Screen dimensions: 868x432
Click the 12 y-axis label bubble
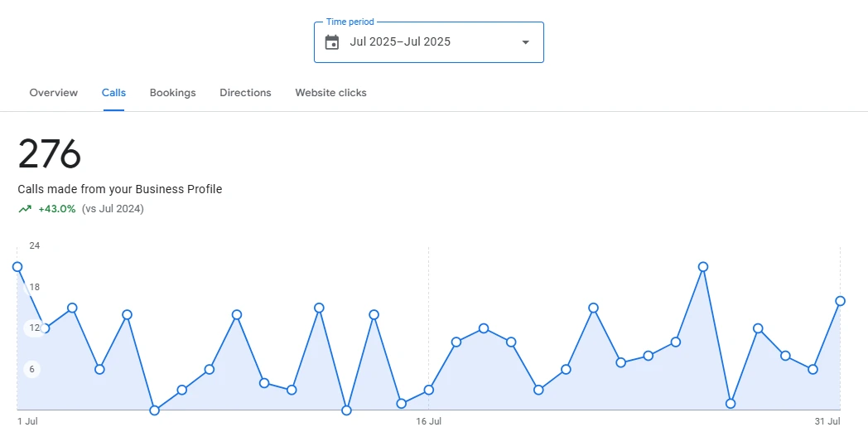[x=34, y=328]
